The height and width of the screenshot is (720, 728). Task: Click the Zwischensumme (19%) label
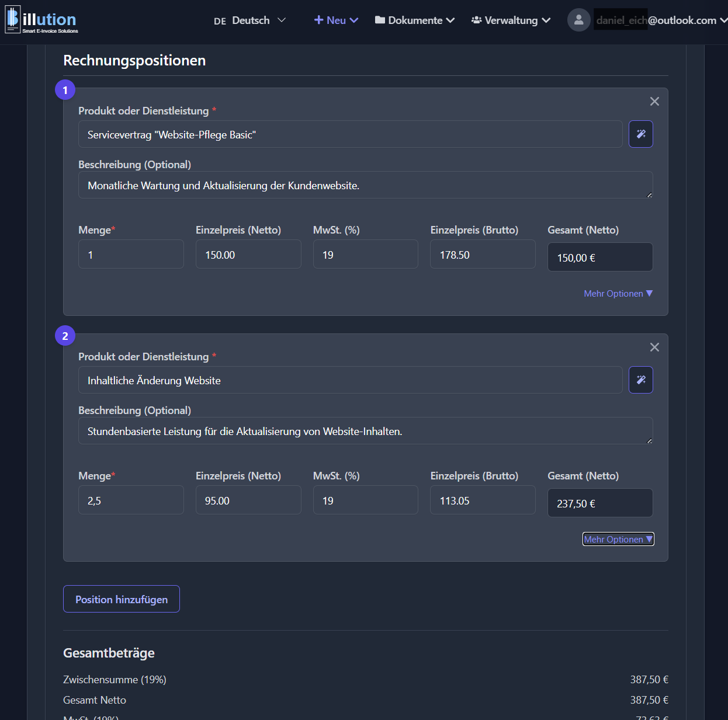tap(115, 680)
